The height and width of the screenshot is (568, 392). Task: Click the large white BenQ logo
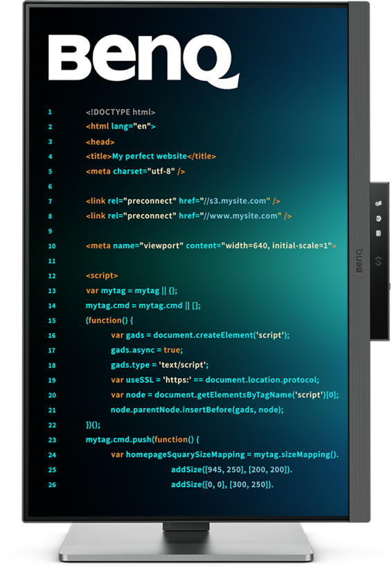[143, 60]
